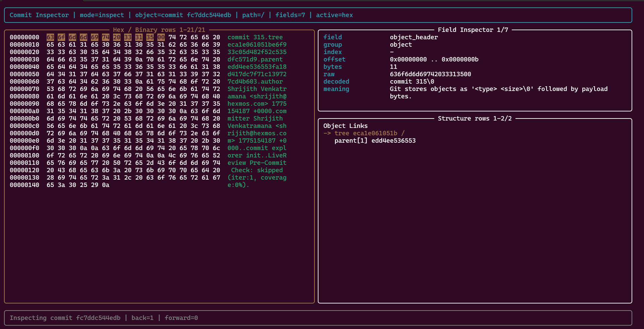Image resolution: width=644 pixels, height=329 pixels.
Task: Click 'active=hex' in the header bar
Action: coord(335,15)
